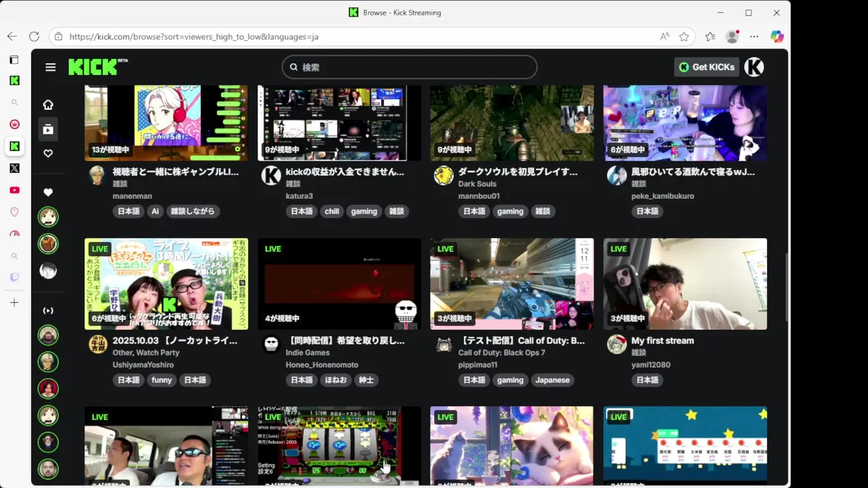Open the Copilot icon
The image size is (868, 488).
(777, 37)
